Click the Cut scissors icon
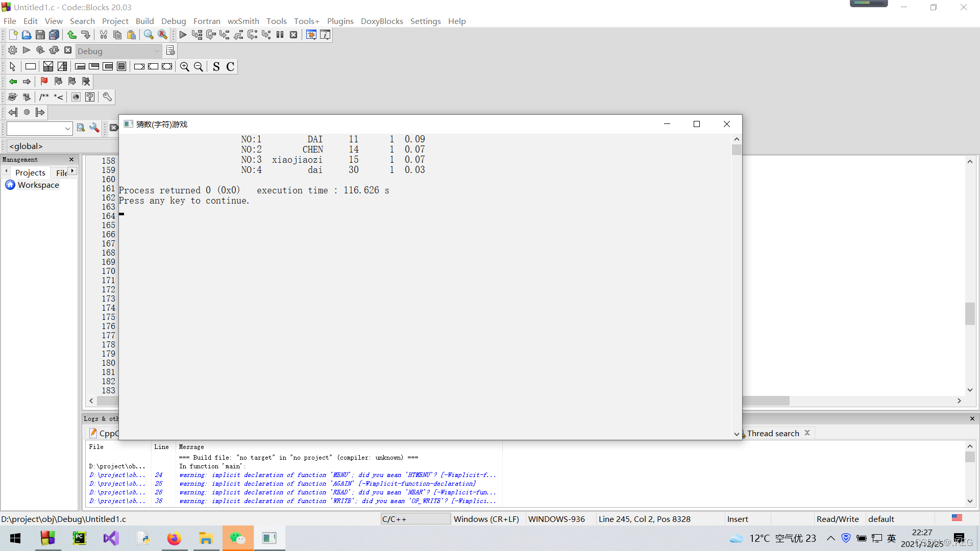The height and width of the screenshot is (551, 980). click(104, 35)
